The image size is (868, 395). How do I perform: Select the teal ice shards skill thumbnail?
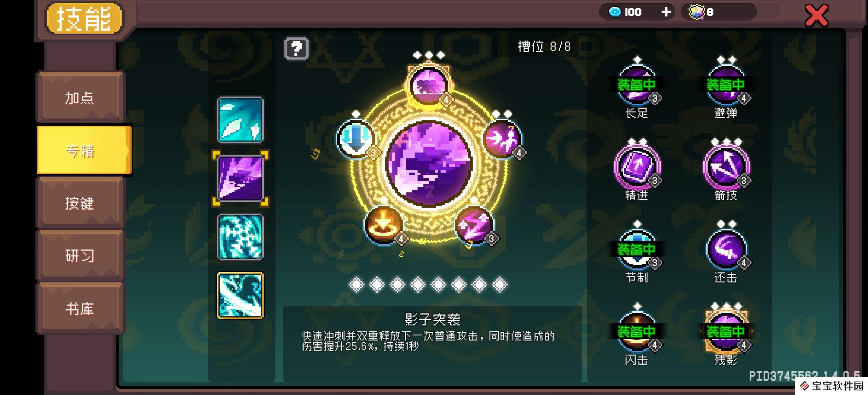[x=240, y=120]
